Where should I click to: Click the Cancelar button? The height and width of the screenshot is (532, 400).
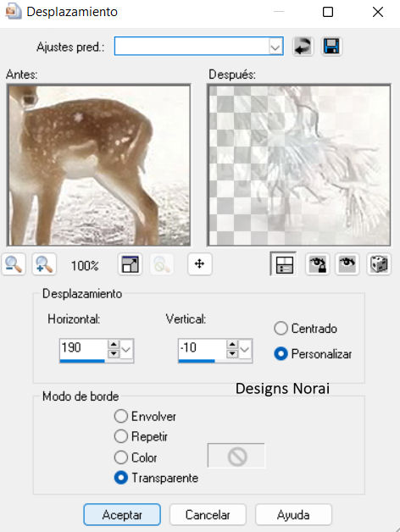(x=208, y=515)
